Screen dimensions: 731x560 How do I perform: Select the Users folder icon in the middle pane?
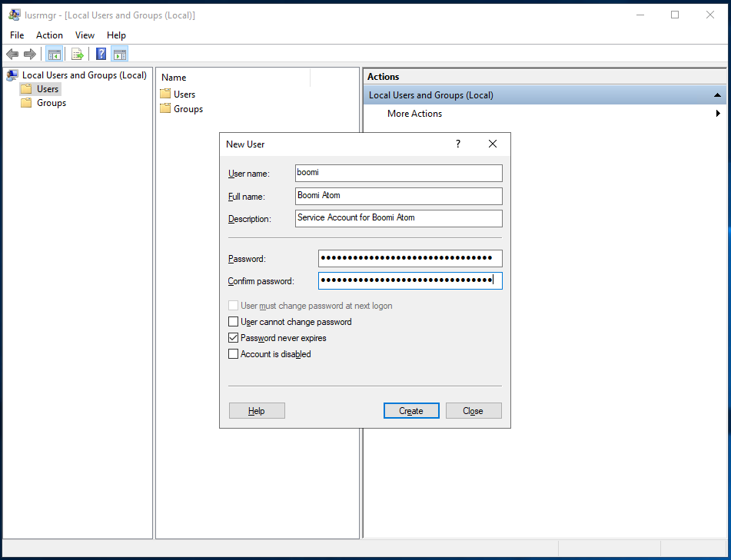(166, 94)
